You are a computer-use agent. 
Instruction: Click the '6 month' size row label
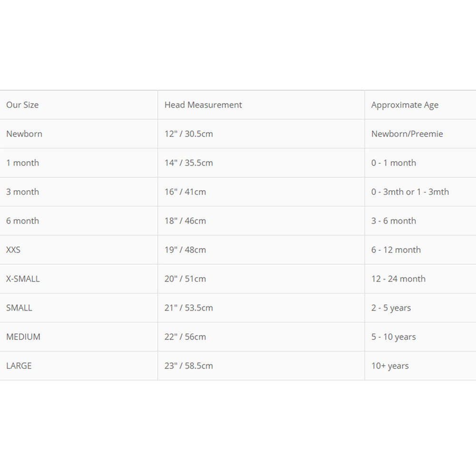22,221
